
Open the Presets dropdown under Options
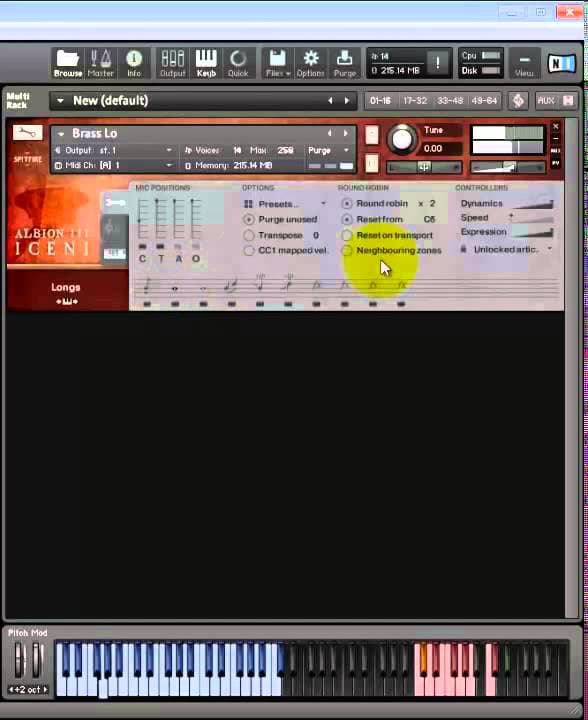[x=286, y=204]
